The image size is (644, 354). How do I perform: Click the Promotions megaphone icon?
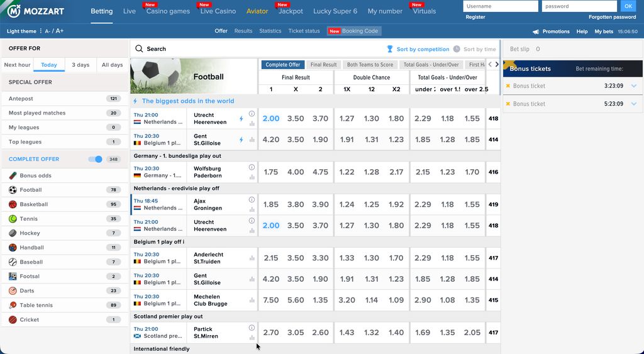[536, 31]
